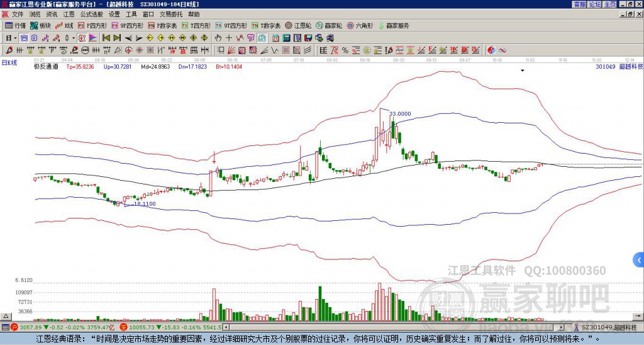644x345 pixels.
Task: Open the calculator icon
Action: coord(287,38)
